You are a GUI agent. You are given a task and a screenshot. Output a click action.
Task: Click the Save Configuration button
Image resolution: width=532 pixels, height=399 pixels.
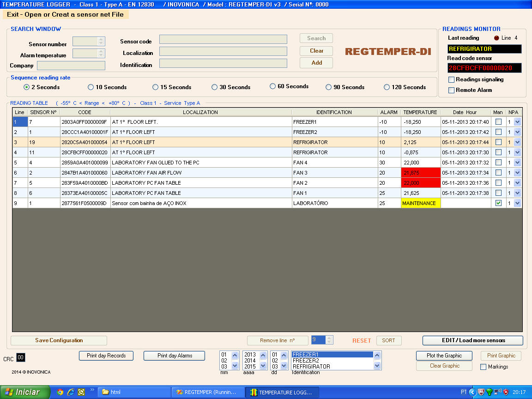pyautogui.click(x=59, y=340)
